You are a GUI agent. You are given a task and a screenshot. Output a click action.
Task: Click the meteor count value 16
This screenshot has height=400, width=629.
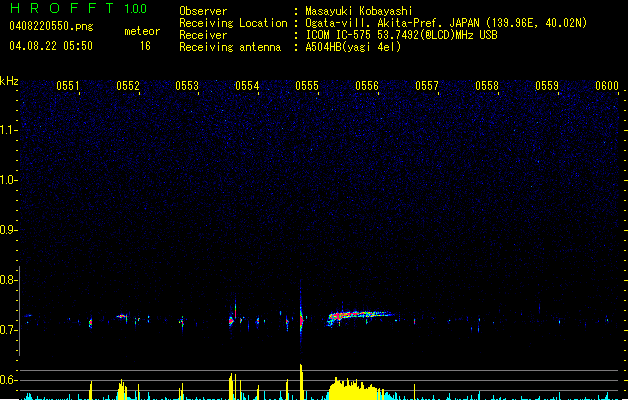145,46
